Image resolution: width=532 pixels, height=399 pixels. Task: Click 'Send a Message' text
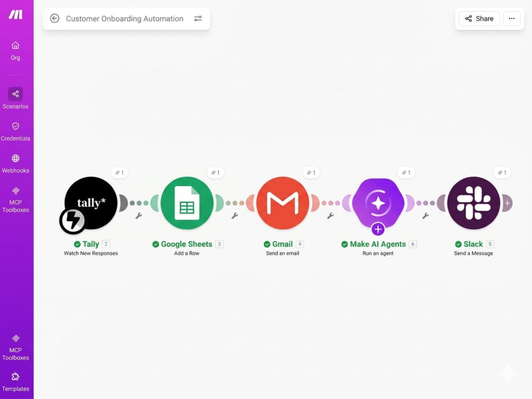[x=473, y=253]
